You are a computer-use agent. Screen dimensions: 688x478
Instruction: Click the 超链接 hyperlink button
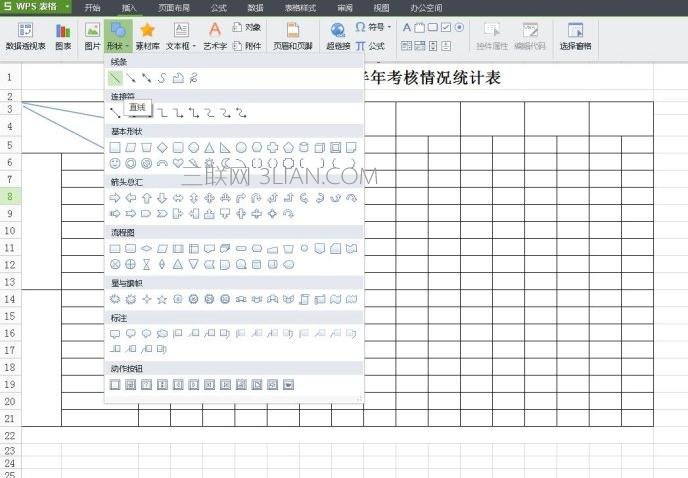pyautogui.click(x=338, y=36)
